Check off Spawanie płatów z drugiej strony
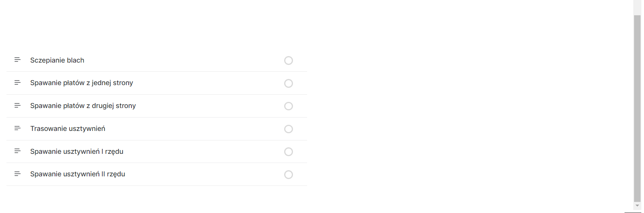This screenshot has height=213, width=644. point(288,106)
